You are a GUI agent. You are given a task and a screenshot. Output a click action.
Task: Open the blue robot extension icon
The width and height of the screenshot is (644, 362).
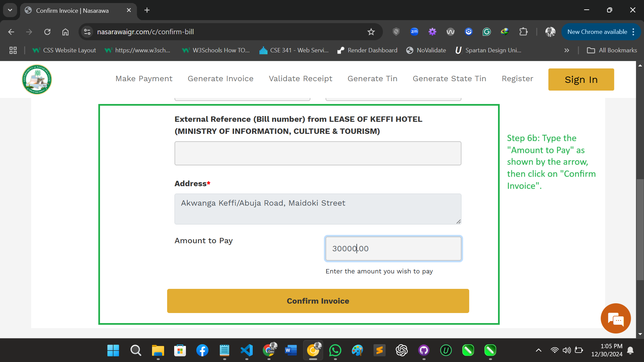click(x=469, y=32)
